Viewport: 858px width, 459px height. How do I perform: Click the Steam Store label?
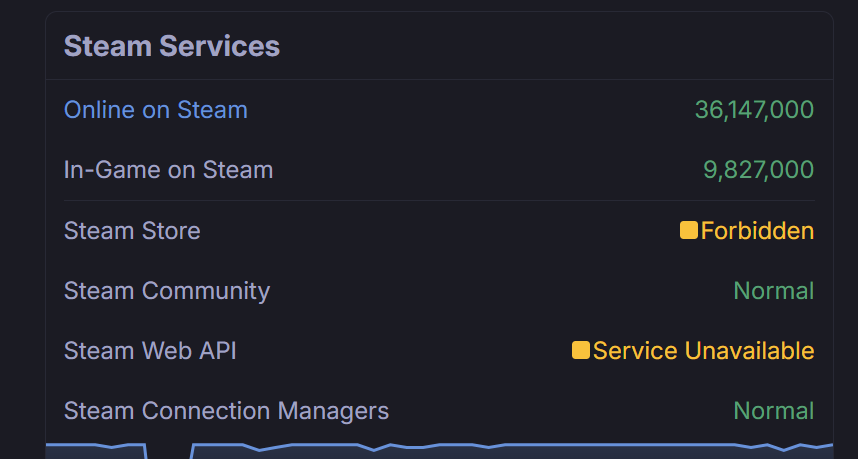pyautogui.click(x=132, y=230)
